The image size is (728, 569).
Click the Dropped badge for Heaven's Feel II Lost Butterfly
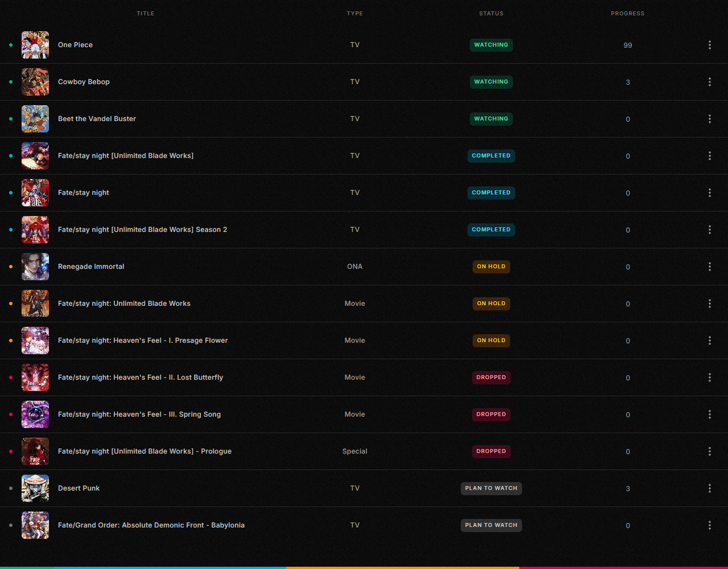point(491,377)
